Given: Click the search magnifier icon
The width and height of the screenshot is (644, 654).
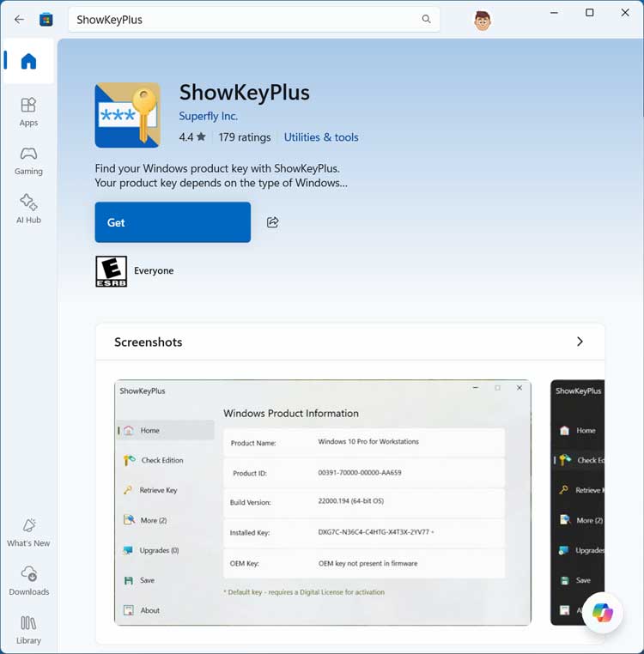Looking at the screenshot, I should point(426,19).
